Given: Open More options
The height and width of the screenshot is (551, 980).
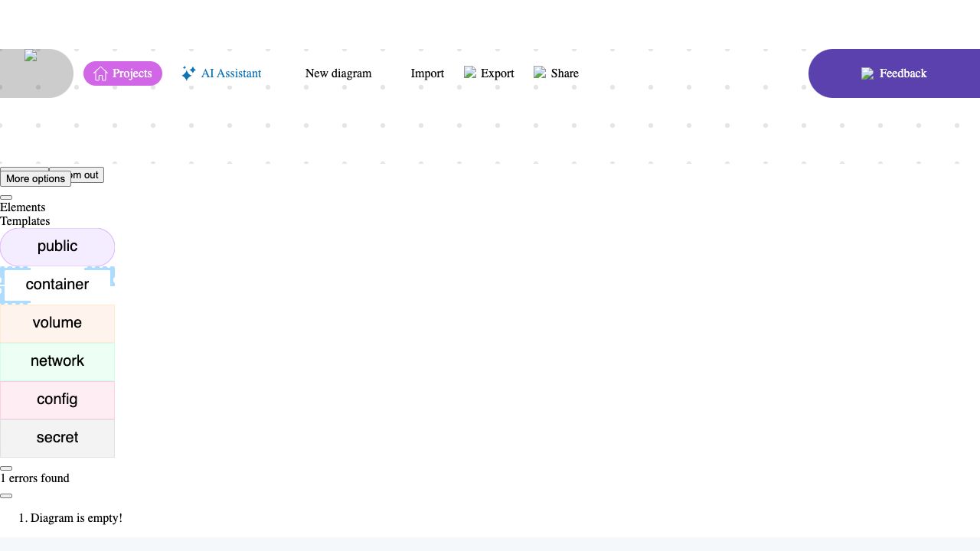Looking at the screenshot, I should point(35,179).
